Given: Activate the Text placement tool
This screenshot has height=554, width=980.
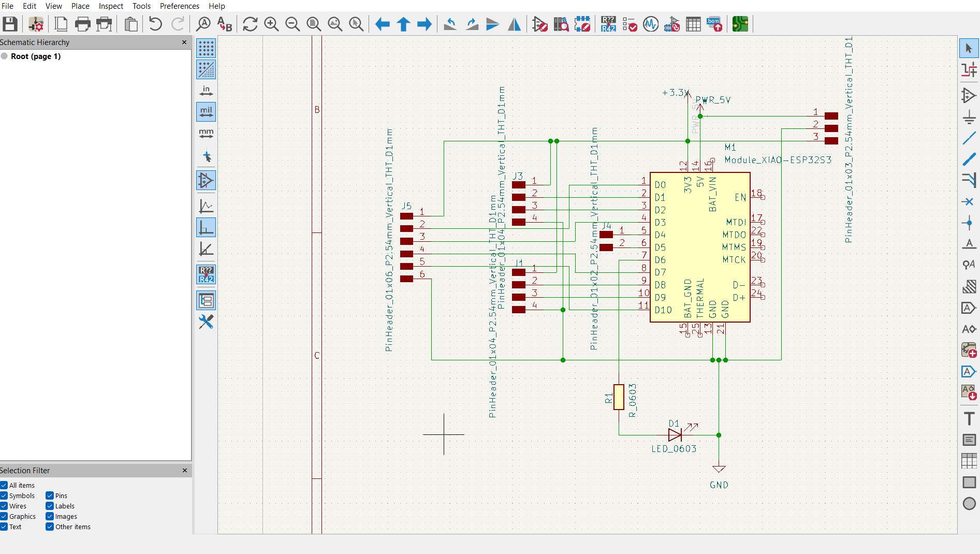Looking at the screenshot, I should [969, 418].
